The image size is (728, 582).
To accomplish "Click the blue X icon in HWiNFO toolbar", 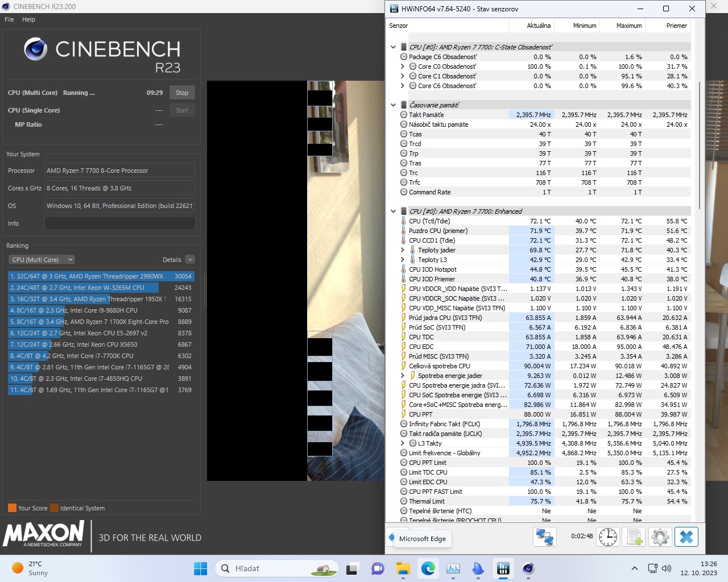I will (x=686, y=537).
